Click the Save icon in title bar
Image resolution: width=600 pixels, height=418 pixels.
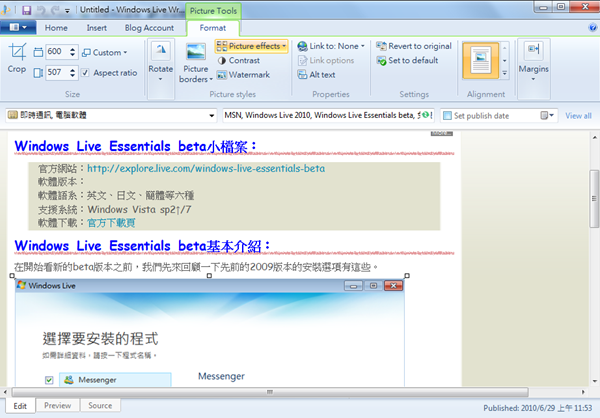[26, 10]
